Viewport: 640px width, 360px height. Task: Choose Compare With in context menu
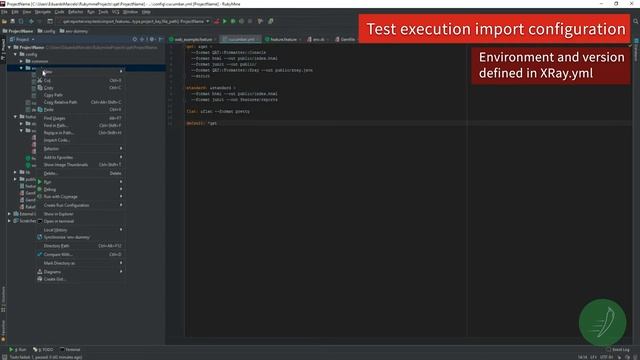(80, 254)
